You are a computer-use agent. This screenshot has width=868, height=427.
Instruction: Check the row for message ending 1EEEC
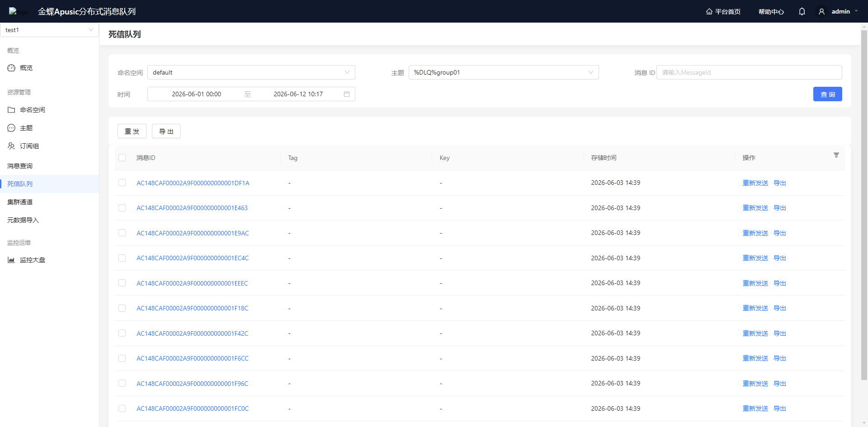pos(122,283)
